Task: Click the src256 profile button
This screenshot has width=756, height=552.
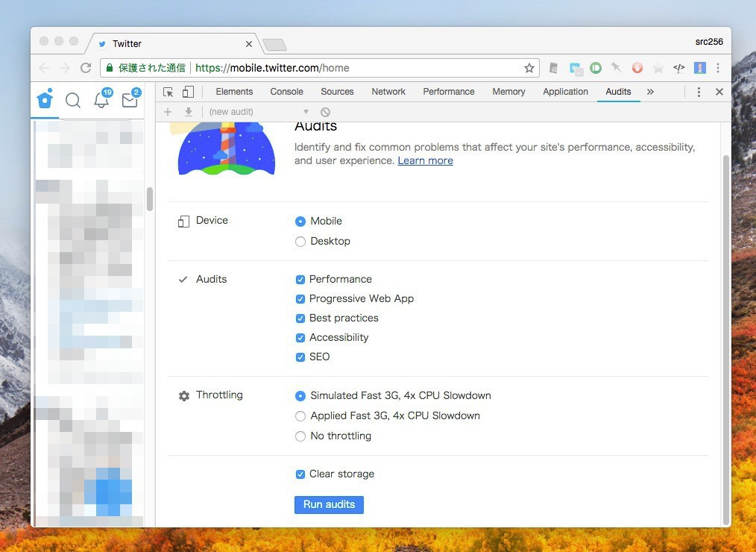Action: pyautogui.click(x=709, y=42)
